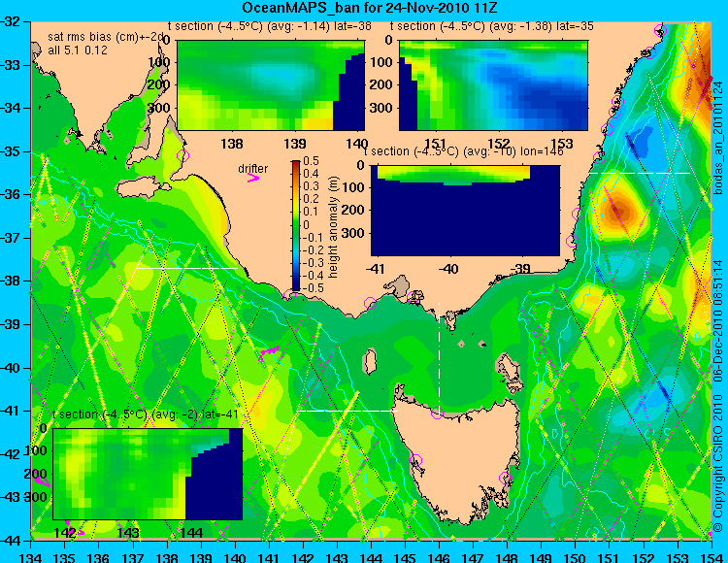Open the t section lat=-41 inset plot
This screenshot has width=728, height=563.
[x=148, y=474]
